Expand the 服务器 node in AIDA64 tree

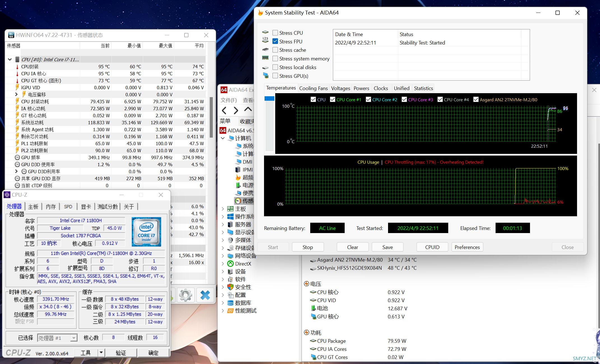coord(223,224)
